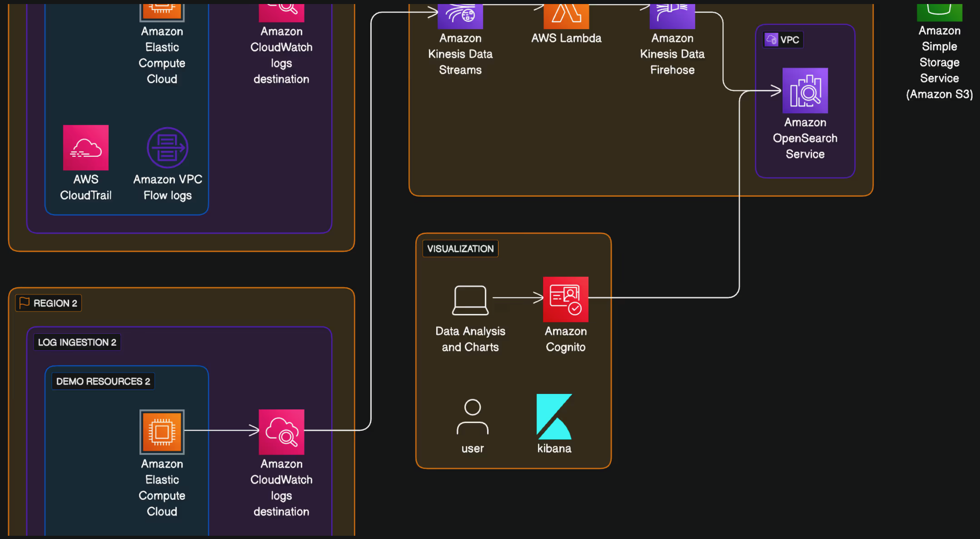980x539 pixels.
Task: Click the LOG INGESTION 2 label
Action: coord(77,342)
